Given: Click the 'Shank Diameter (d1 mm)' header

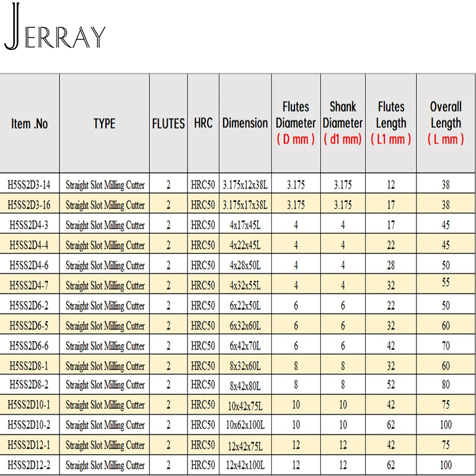Looking at the screenshot, I should (x=343, y=123).
